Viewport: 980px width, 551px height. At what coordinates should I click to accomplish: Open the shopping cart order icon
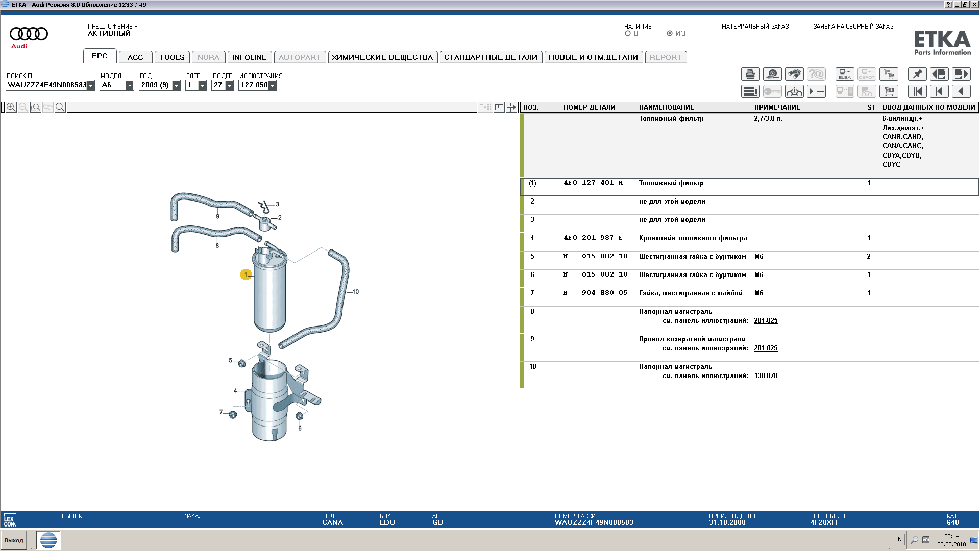pyautogui.click(x=889, y=92)
